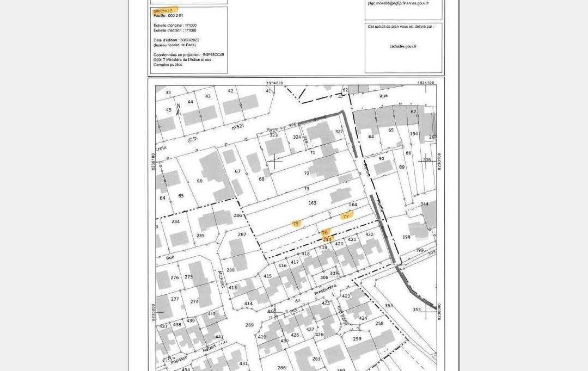Click parcel number 275

188,277
